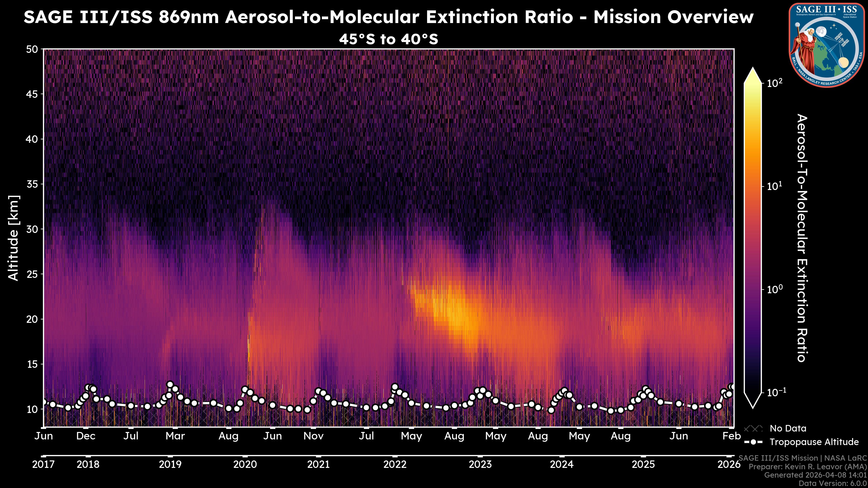Click the highest tropopause marker near Mar 2019
This screenshot has height=488, width=868.
coord(170,384)
